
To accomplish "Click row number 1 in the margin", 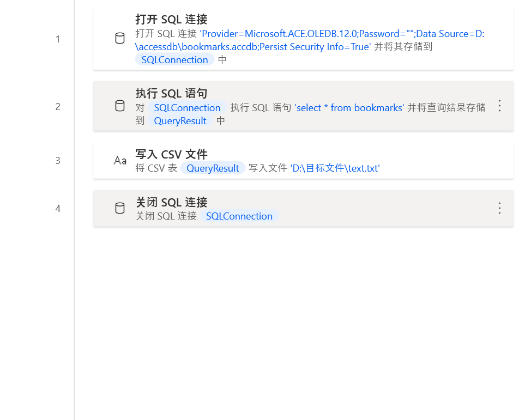I will [58, 39].
